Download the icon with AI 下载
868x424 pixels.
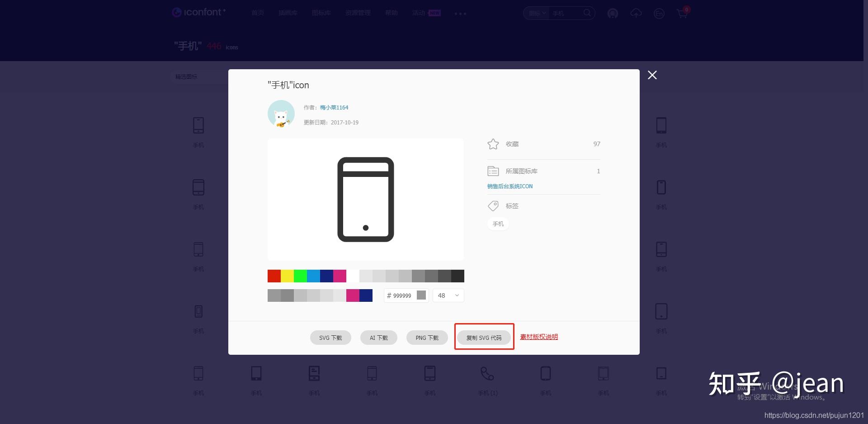coord(379,338)
